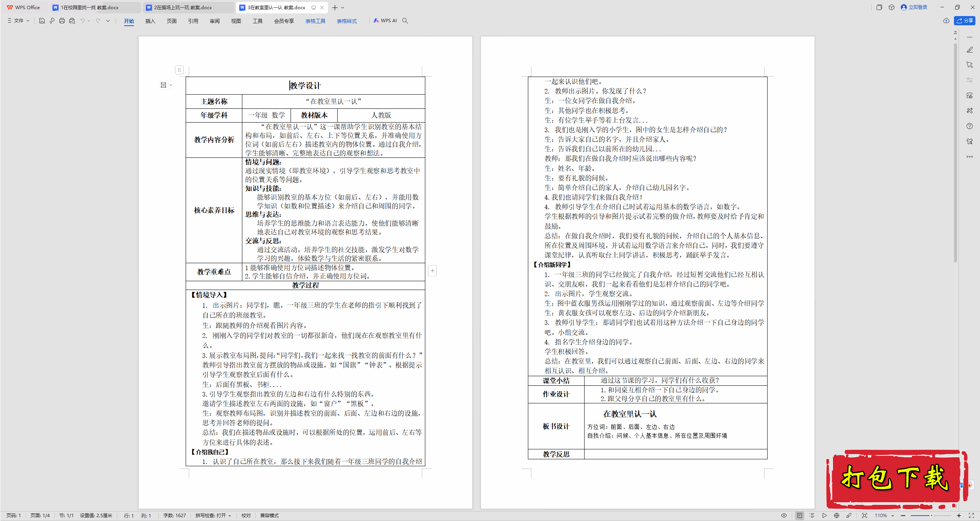Click the print icon

coord(62,21)
